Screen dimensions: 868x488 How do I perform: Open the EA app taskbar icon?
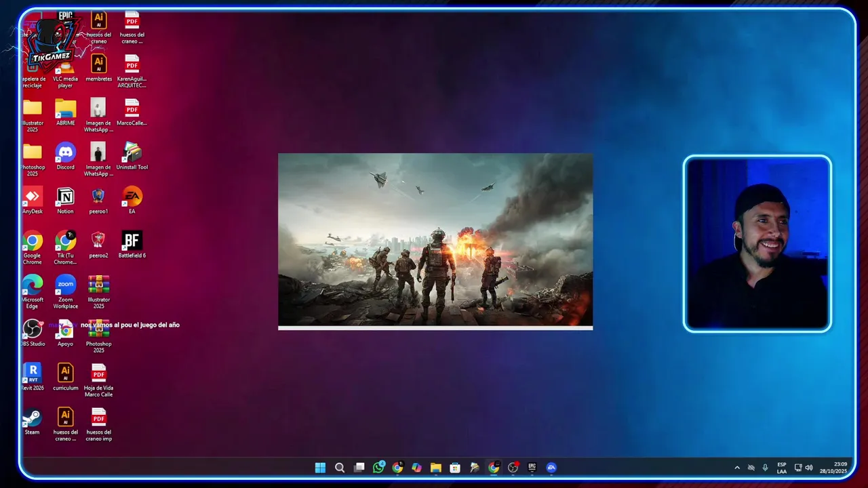click(551, 468)
